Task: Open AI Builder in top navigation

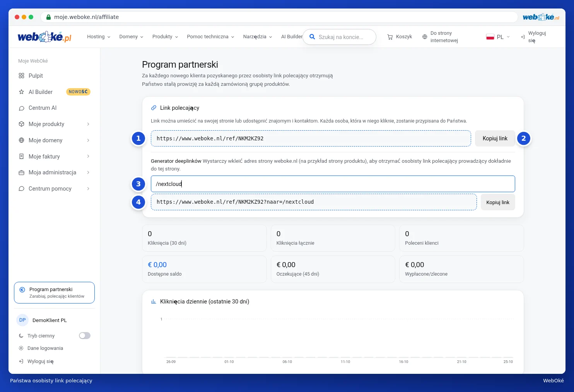Action: (x=292, y=37)
